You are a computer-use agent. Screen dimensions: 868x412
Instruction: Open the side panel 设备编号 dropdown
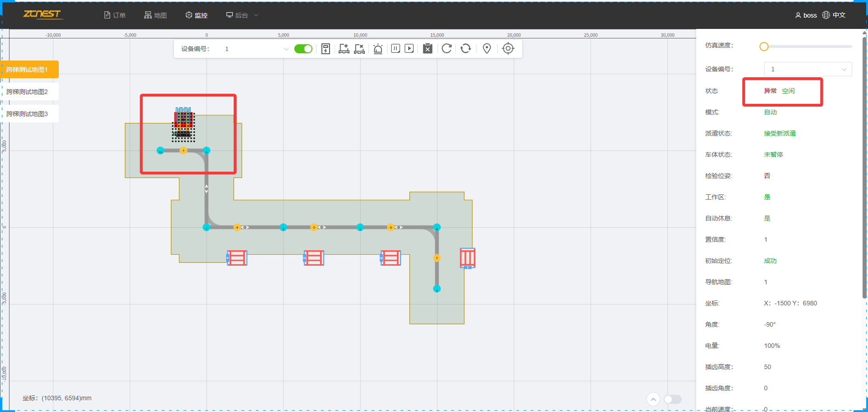807,69
